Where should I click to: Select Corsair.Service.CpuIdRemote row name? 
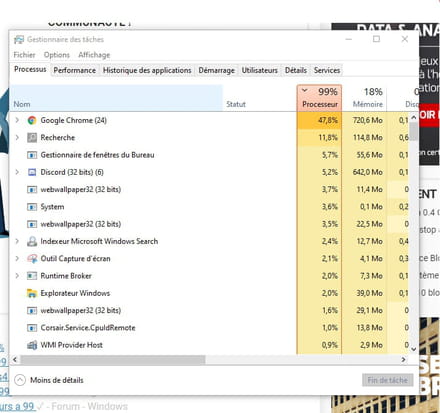88,328
